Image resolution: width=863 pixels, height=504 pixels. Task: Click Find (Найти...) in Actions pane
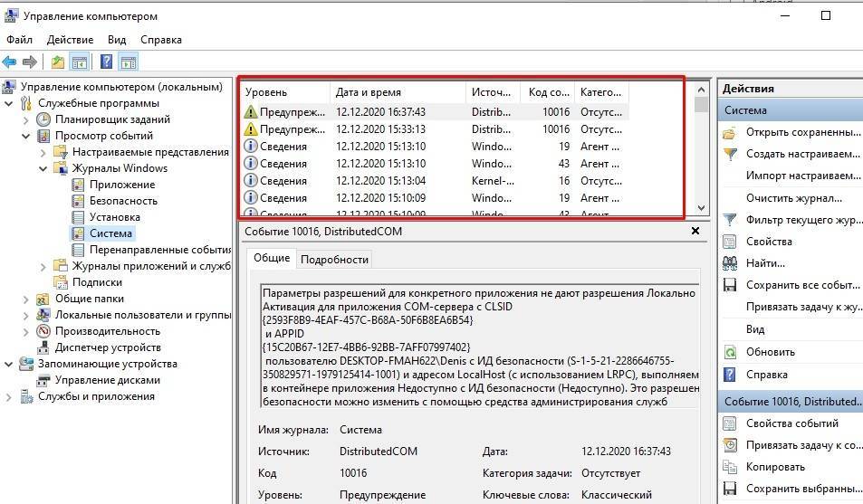coord(765,263)
